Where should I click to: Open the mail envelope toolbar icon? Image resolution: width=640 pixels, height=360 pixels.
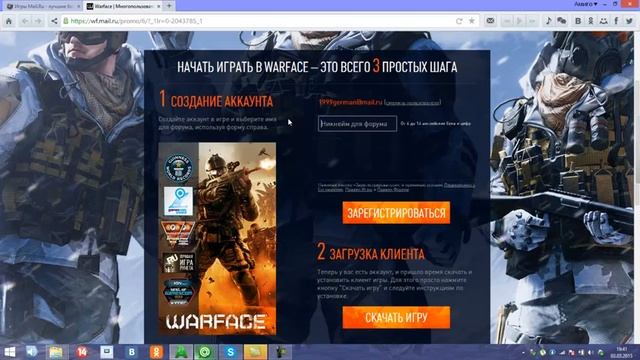491,21
